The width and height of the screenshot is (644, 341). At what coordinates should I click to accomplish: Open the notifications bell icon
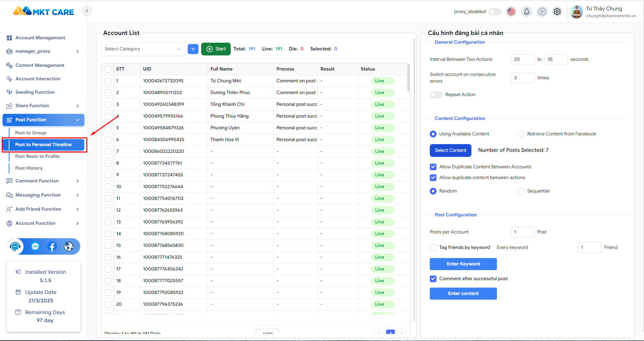pos(526,12)
